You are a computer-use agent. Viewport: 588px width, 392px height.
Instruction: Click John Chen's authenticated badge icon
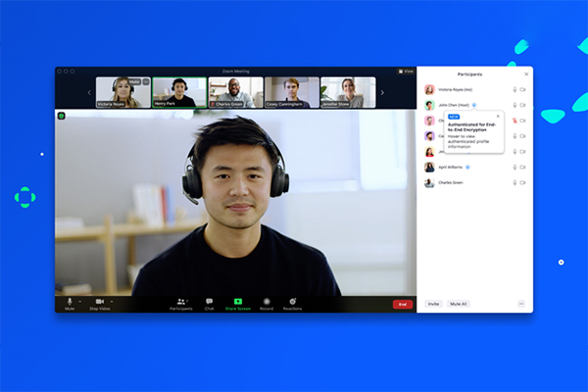pyautogui.click(x=474, y=105)
